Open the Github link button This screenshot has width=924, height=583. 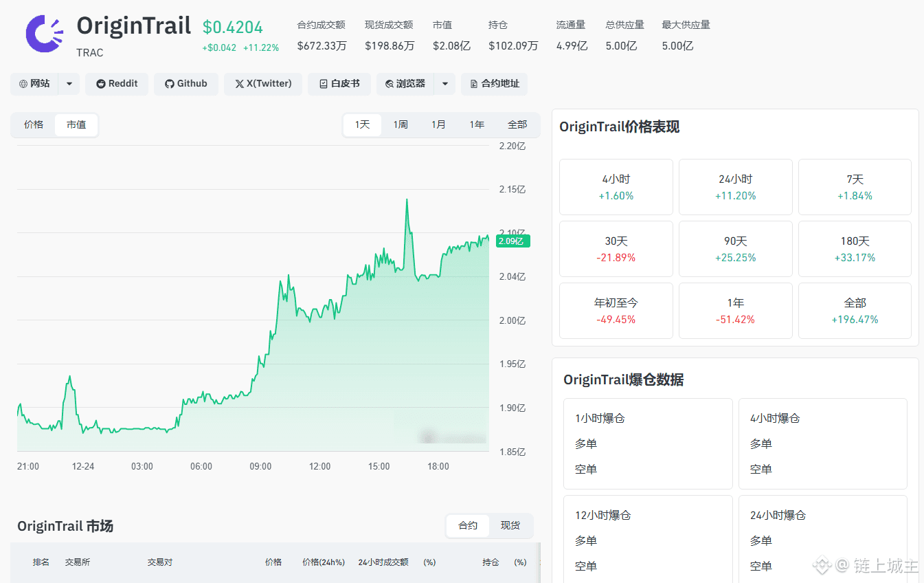tap(186, 84)
